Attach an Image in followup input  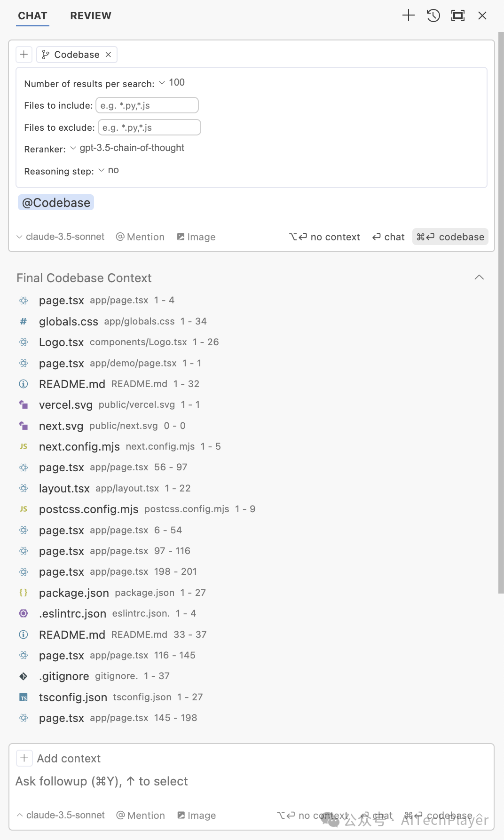(197, 816)
